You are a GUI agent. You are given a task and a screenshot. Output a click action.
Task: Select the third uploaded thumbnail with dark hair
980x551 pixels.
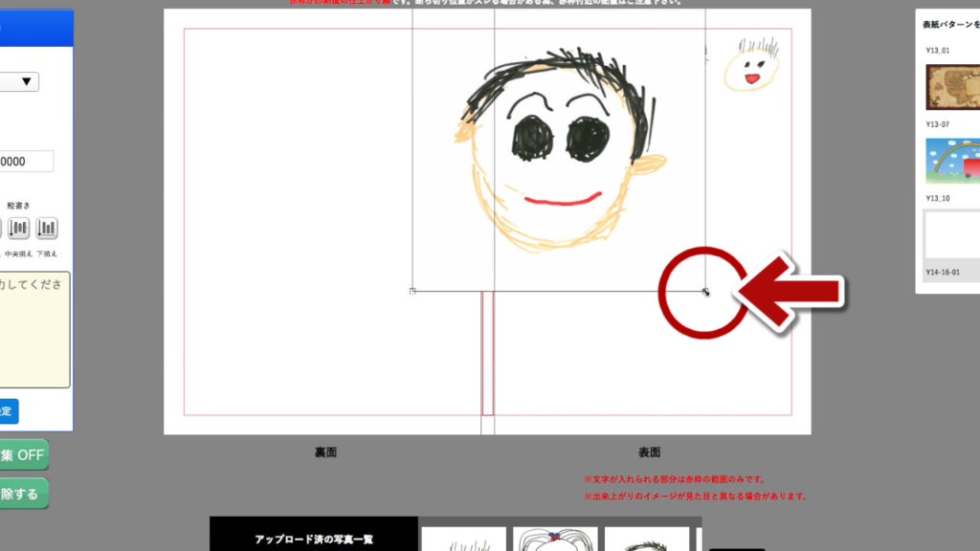point(647,540)
